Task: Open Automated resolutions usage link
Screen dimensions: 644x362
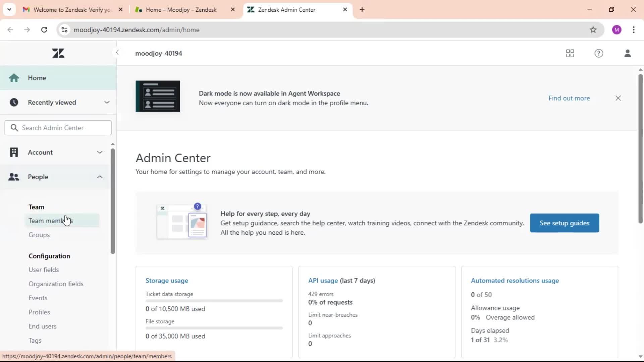Action: click(515, 281)
